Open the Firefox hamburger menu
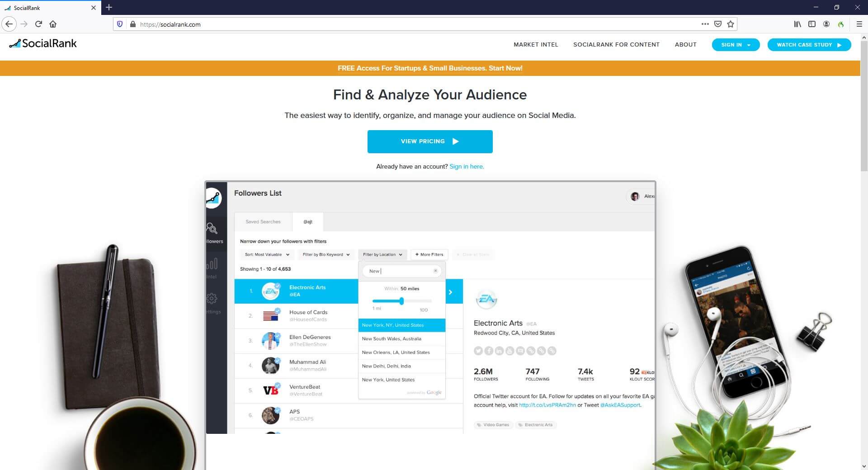Viewport: 868px width, 470px height. tap(859, 24)
